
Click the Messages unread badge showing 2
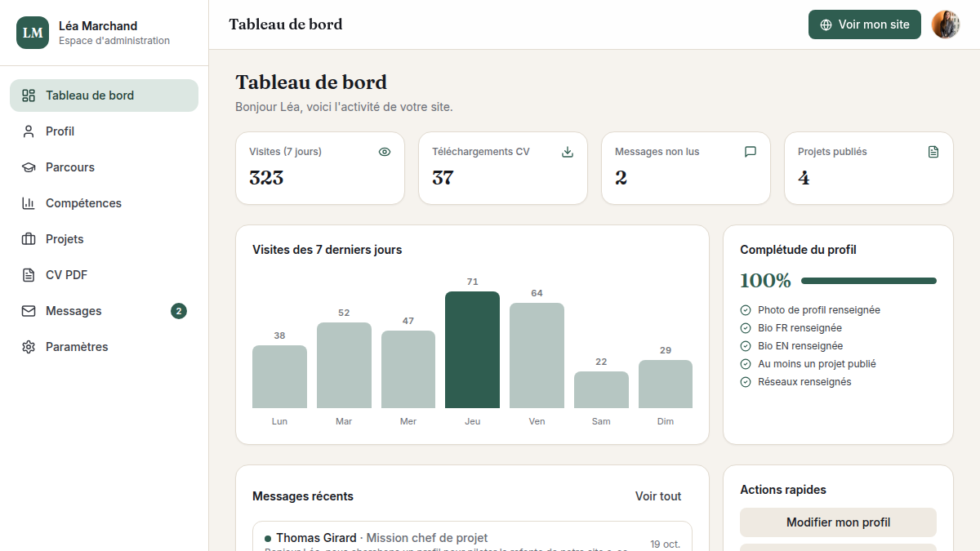tap(179, 311)
